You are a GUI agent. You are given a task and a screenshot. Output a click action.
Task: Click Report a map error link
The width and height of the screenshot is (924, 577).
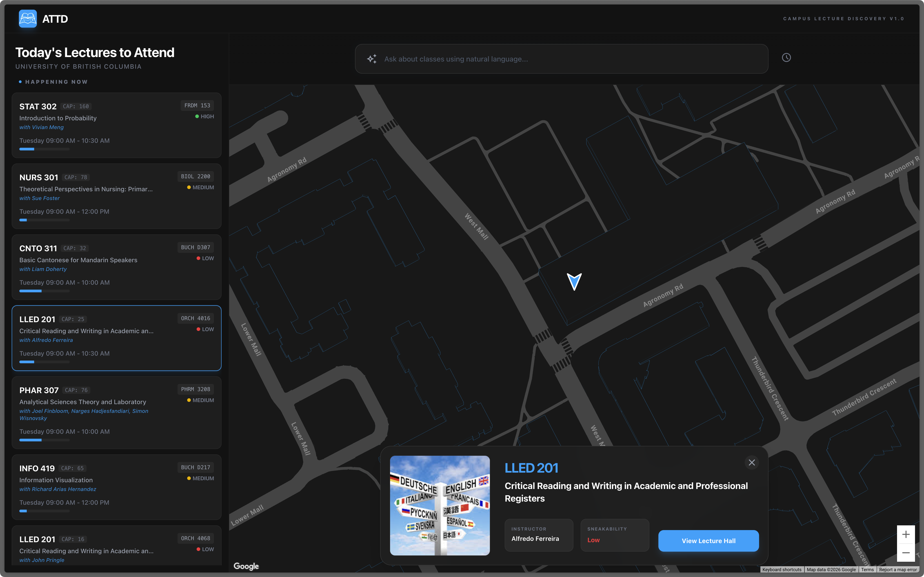898,569
